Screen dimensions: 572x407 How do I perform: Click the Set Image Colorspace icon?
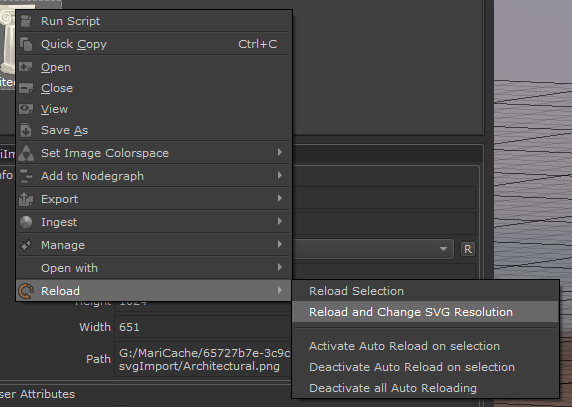(x=26, y=153)
